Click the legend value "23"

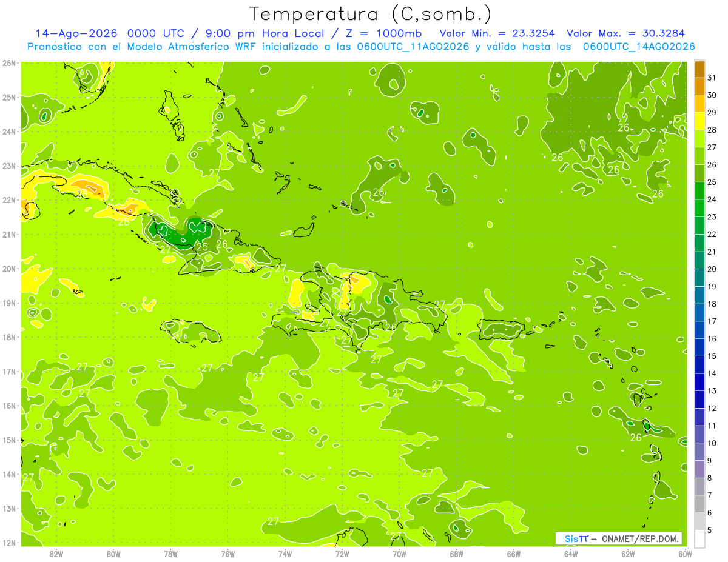coord(712,217)
